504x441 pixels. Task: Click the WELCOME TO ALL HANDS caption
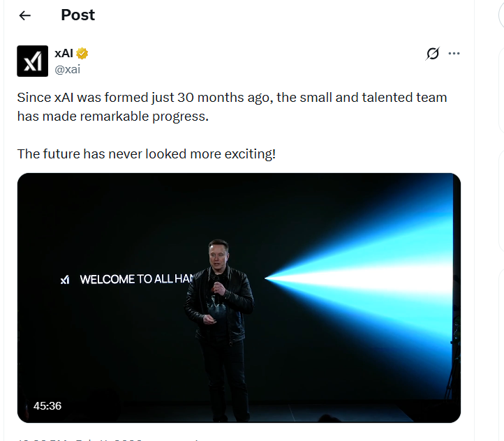(136, 279)
